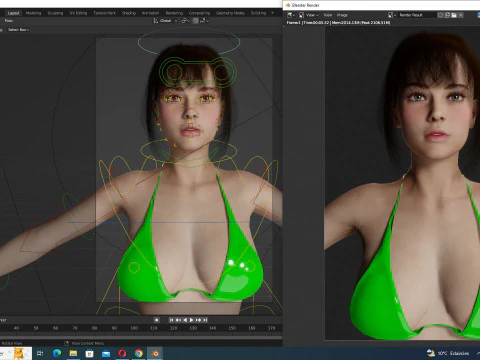480x360 pixels.
Task: Toggle auto keying record button
Action: [x=157, y=320]
